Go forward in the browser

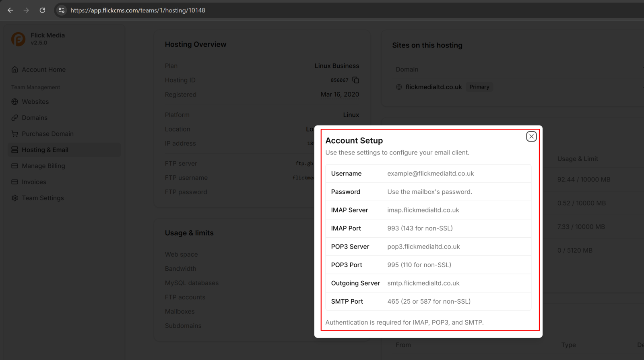26,10
